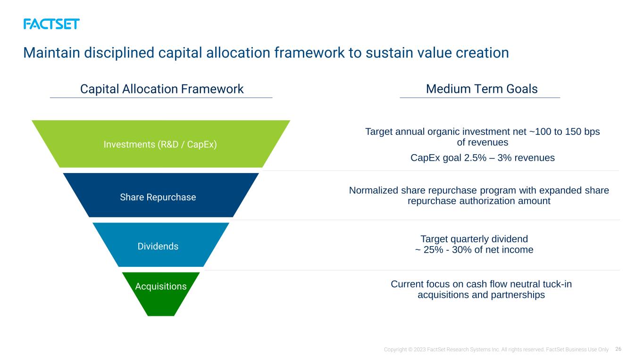Click the CapEx goal 2.5% – 3% revenues line
This screenshot has width=644, height=362.
click(483, 158)
